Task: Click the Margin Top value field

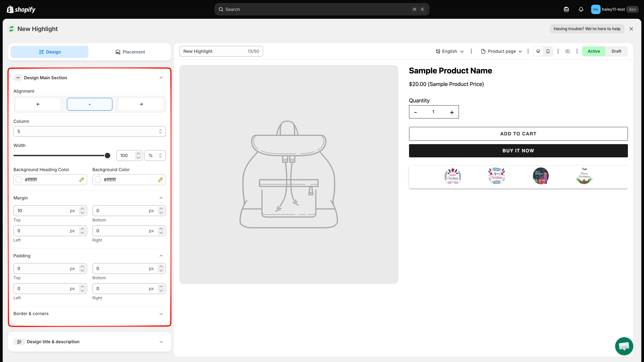Action: (50, 211)
